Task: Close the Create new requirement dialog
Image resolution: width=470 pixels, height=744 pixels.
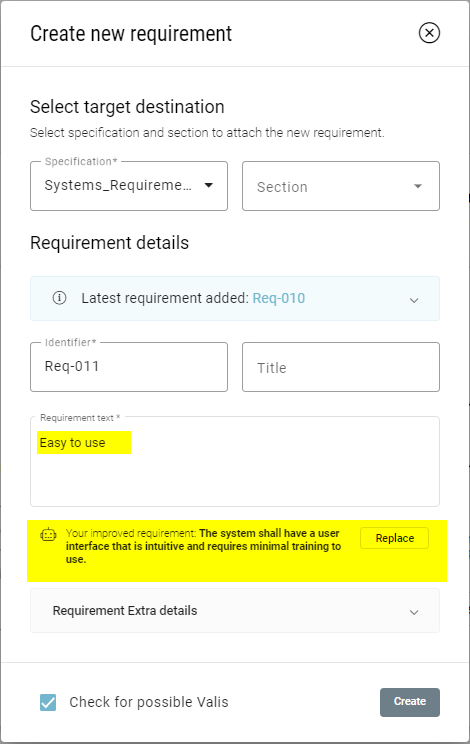Action: 429,33
